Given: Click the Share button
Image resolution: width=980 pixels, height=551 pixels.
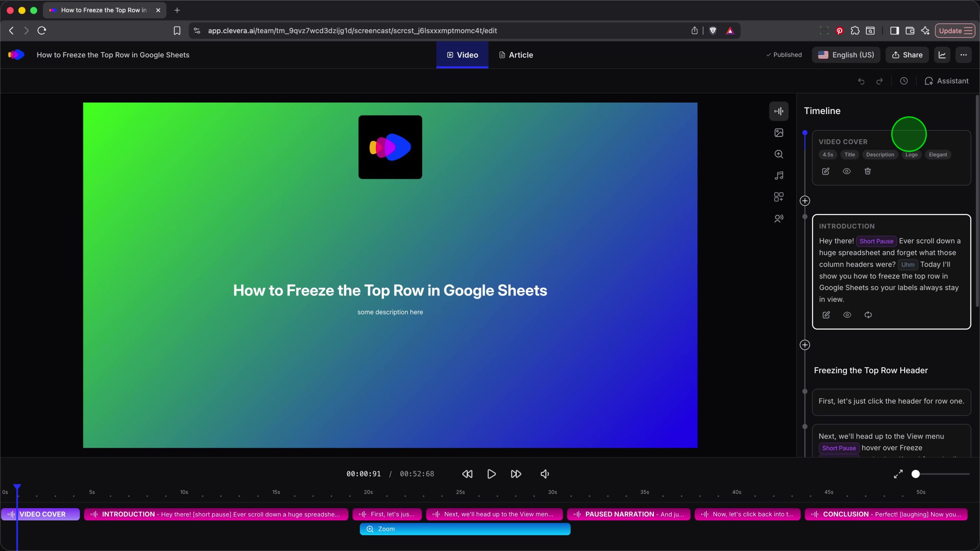Looking at the screenshot, I should [907, 55].
